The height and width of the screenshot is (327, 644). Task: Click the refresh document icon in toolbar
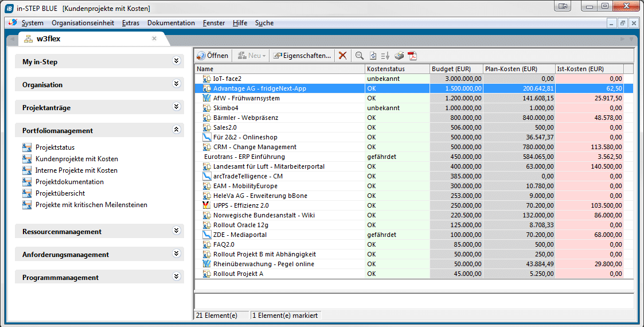tap(373, 56)
